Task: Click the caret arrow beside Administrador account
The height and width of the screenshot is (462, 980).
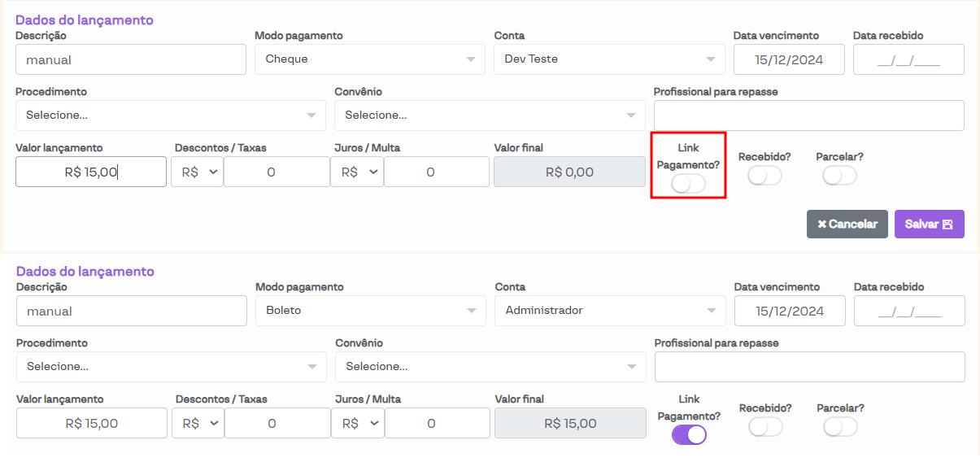Action: pos(711,311)
